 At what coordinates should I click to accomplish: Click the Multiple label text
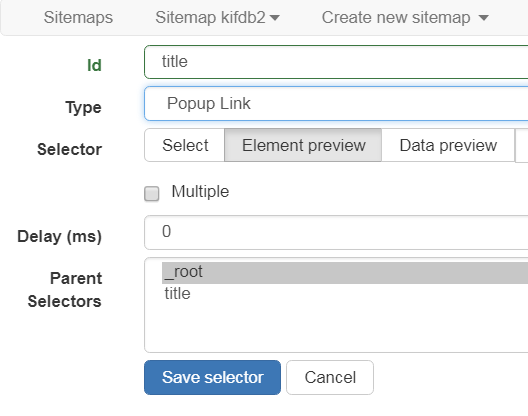[200, 192]
